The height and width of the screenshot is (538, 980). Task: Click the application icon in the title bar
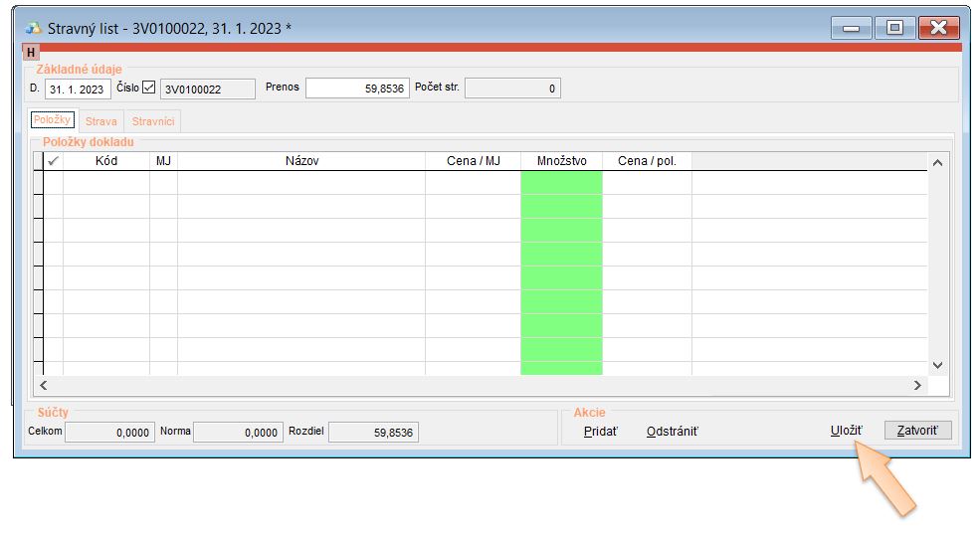(34, 28)
